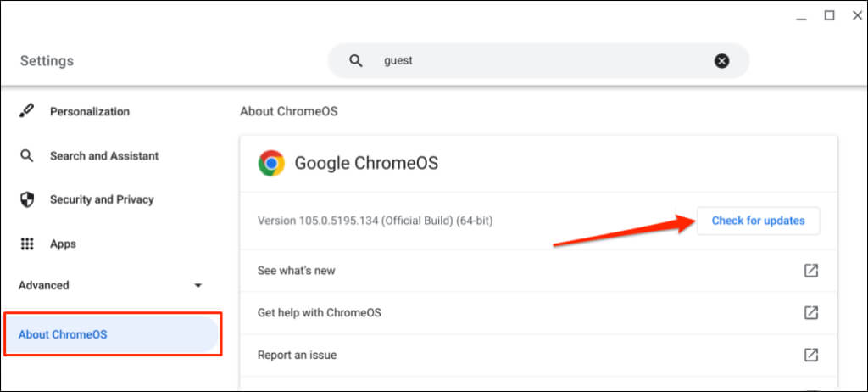The image size is (868, 392).
Task: Go to Security and Privacy settings
Action: 102,200
